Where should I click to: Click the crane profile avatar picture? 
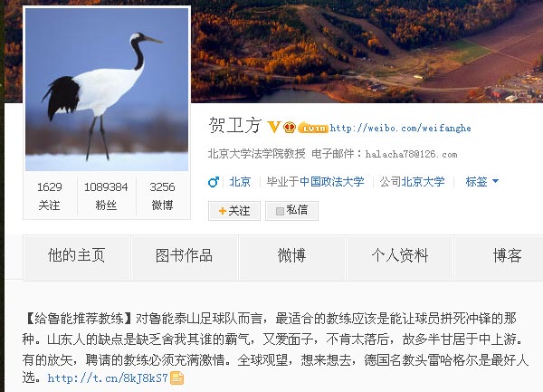[x=107, y=90]
